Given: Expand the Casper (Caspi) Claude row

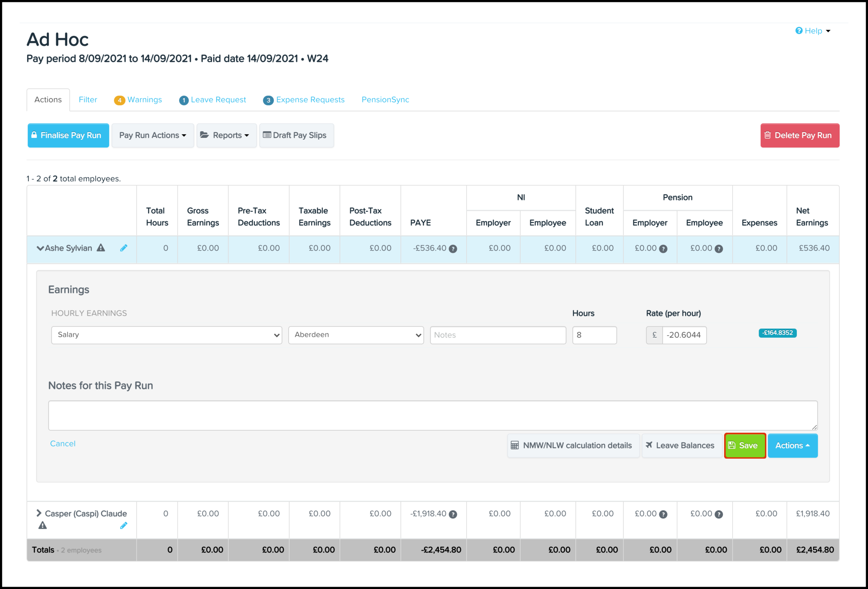Looking at the screenshot, I should (39, 513).
